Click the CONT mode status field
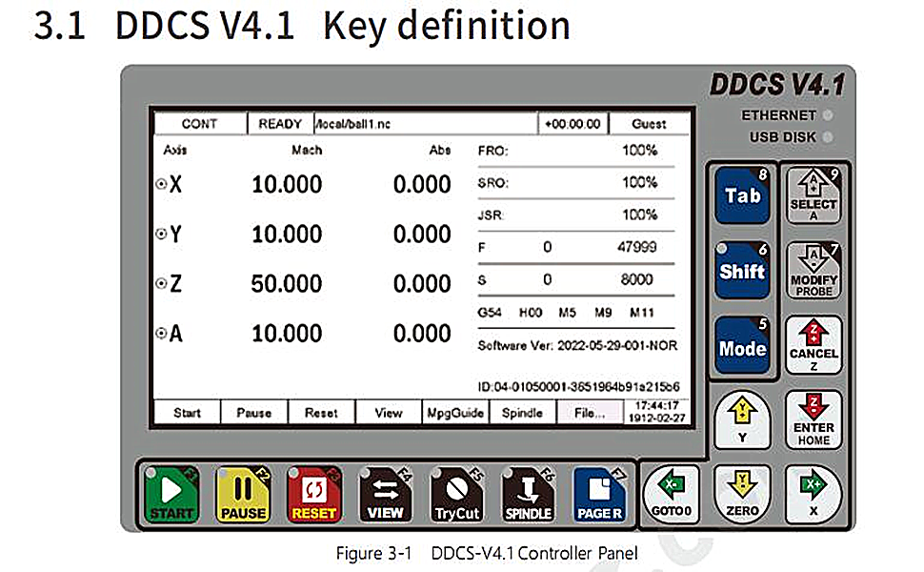This screenshot has width=924, height=572. pos(200,124)
